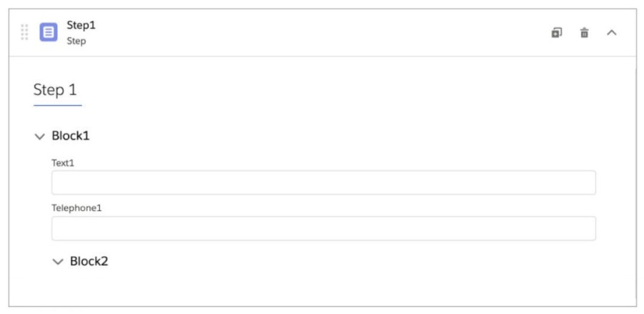Screen dimensions: 644x314
Task: Collapse the Step1 panel with the chevron
Action: pyautogui.click(x=612, y=32)
